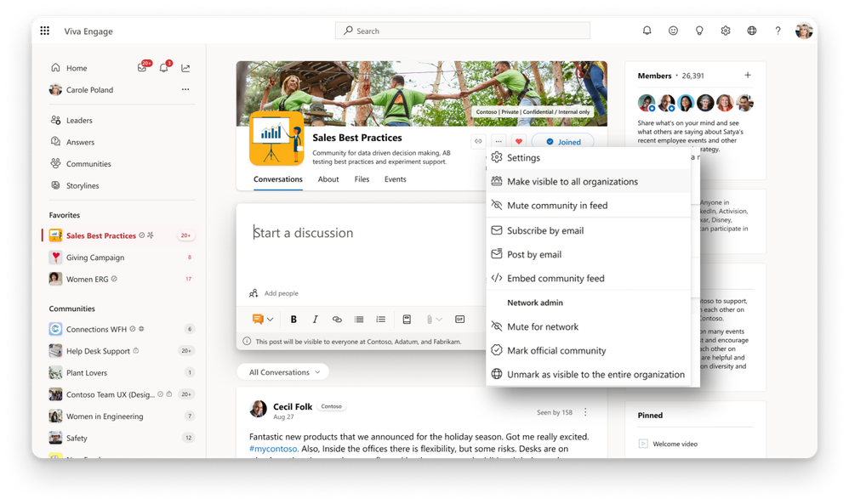Switch to the Files tab
The height and width of the screenshot is (504, 849).
[362, 179]
